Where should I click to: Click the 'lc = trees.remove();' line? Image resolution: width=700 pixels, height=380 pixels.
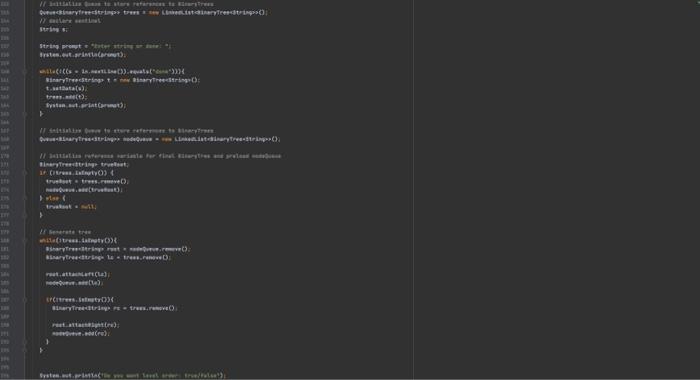tap(108, 258)
